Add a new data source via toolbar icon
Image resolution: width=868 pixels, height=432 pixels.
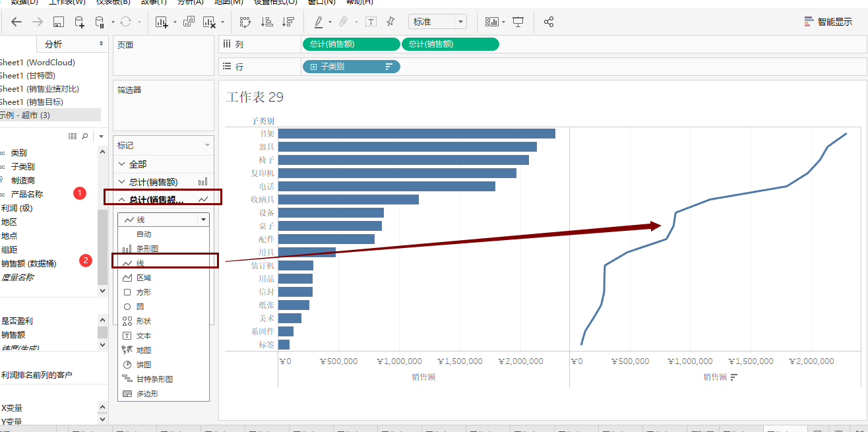[79, 22]
